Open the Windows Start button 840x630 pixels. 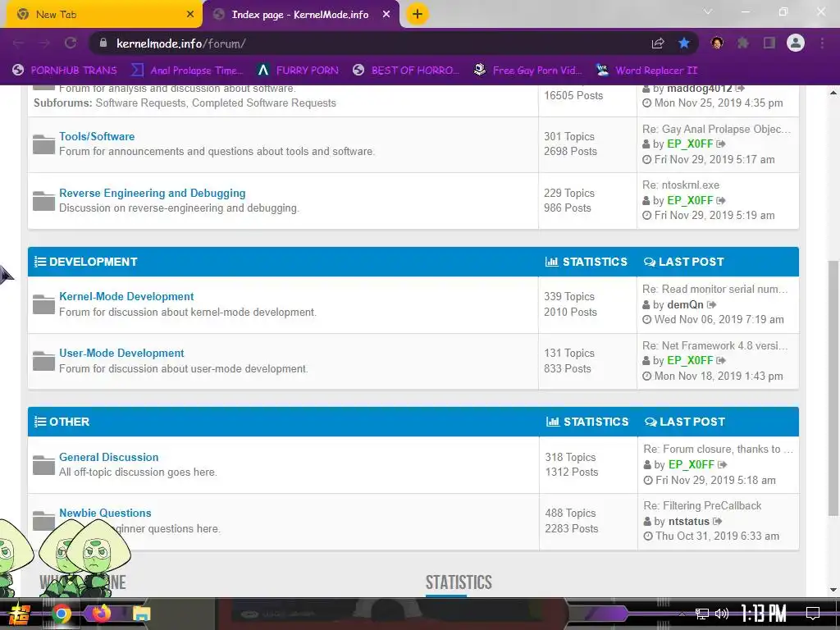pos(19,614)
